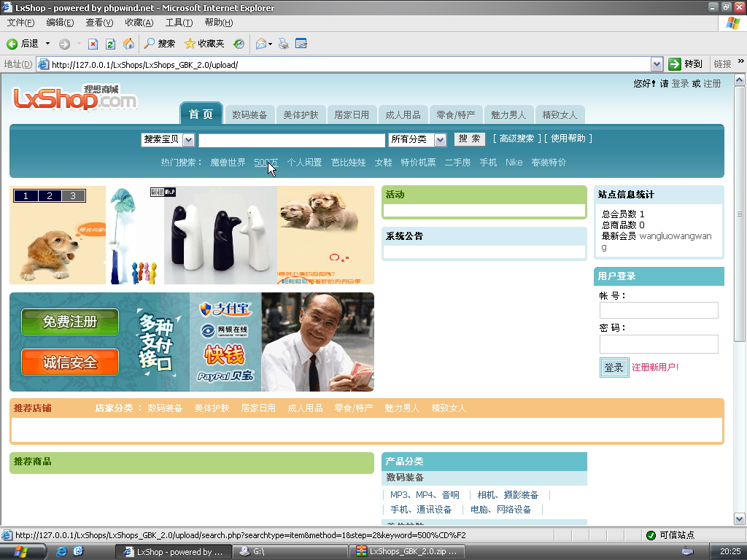Click the 注册新用户! link
The height and width of the screenshot is (560, 747).
[655, 367]
